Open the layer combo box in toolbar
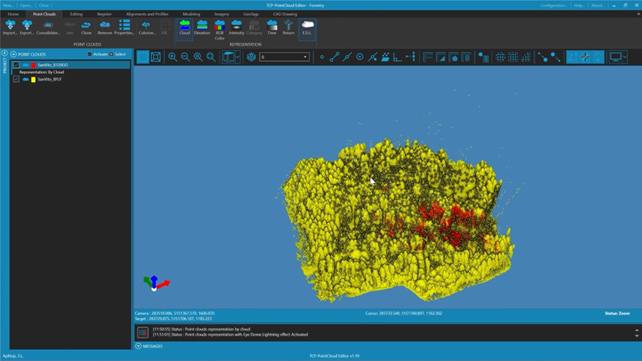Viewport: 642px width, 361px height. (x=284, y=57)
